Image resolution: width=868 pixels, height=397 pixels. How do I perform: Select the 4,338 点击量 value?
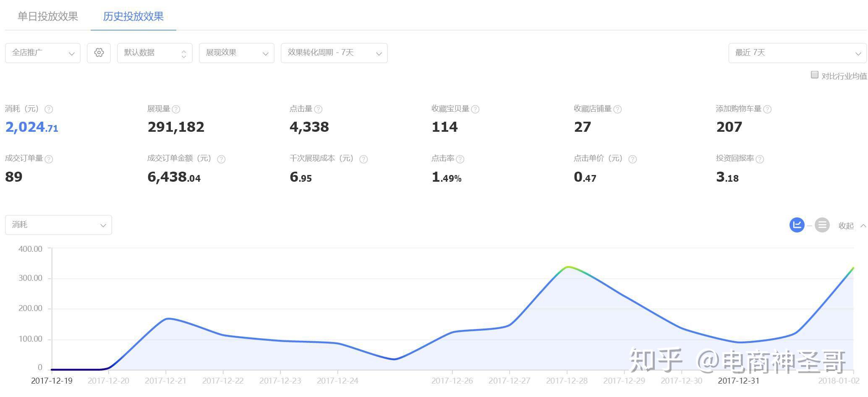(309, 127)
